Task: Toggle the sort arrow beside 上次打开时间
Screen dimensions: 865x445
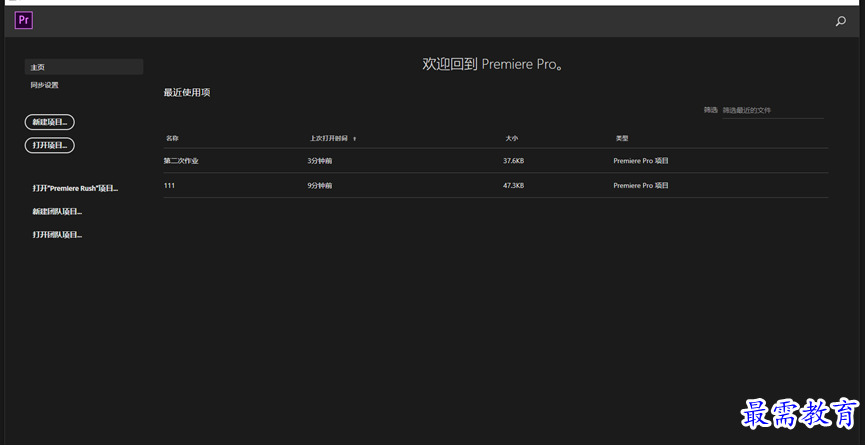Action: tap(354, 139)
